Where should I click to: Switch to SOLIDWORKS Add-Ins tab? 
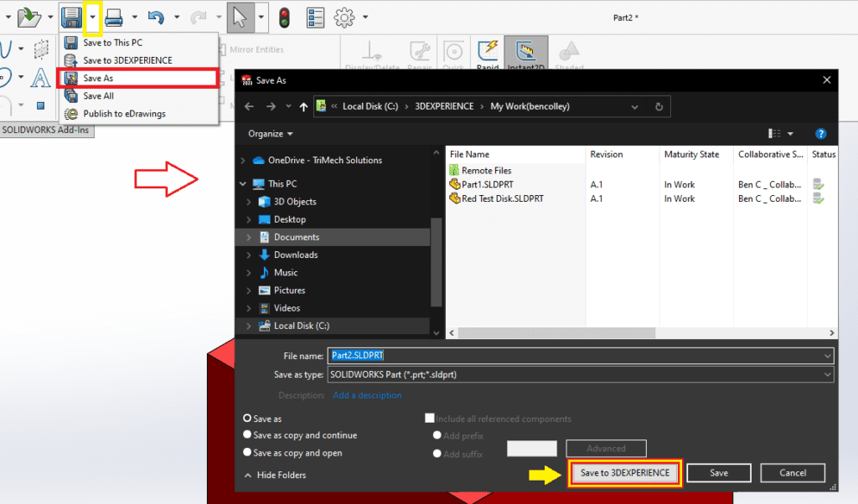tap(46, 130)
